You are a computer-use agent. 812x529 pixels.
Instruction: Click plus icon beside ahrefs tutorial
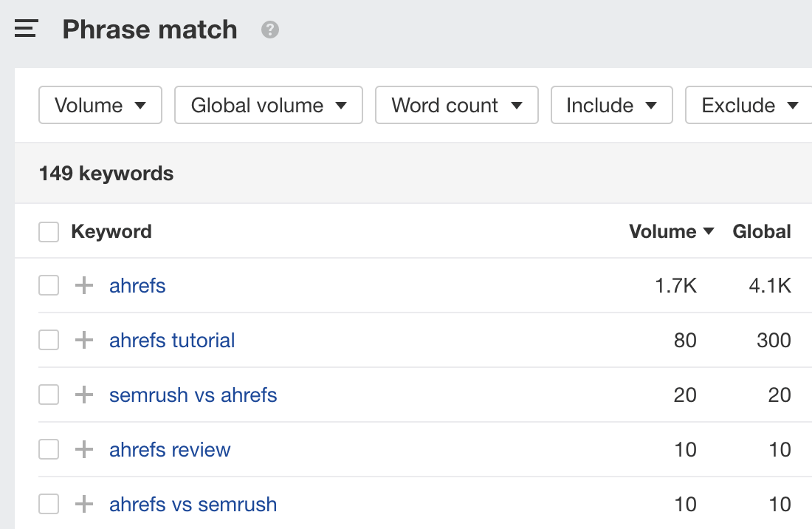(x=85, y=340)
